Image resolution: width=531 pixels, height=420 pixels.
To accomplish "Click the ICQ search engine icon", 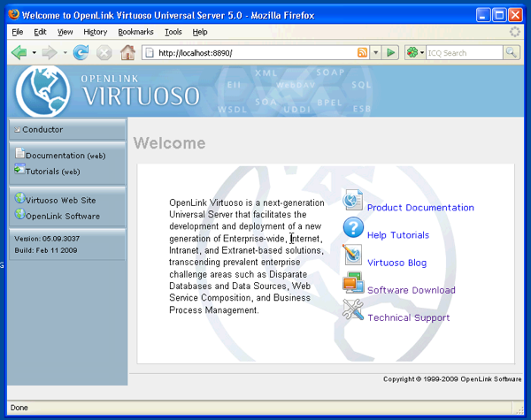I will point(412,53).
